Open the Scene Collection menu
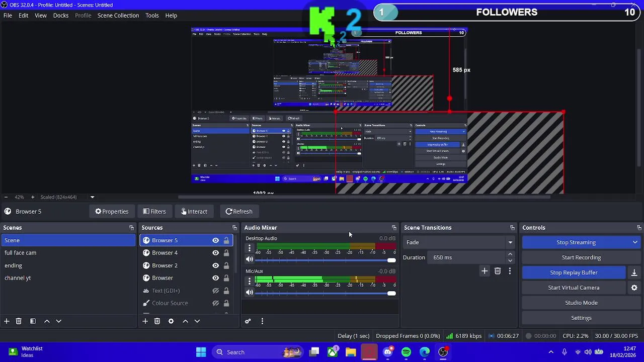The height and width of the screenshot is (362, 644). tap(118, 16)
